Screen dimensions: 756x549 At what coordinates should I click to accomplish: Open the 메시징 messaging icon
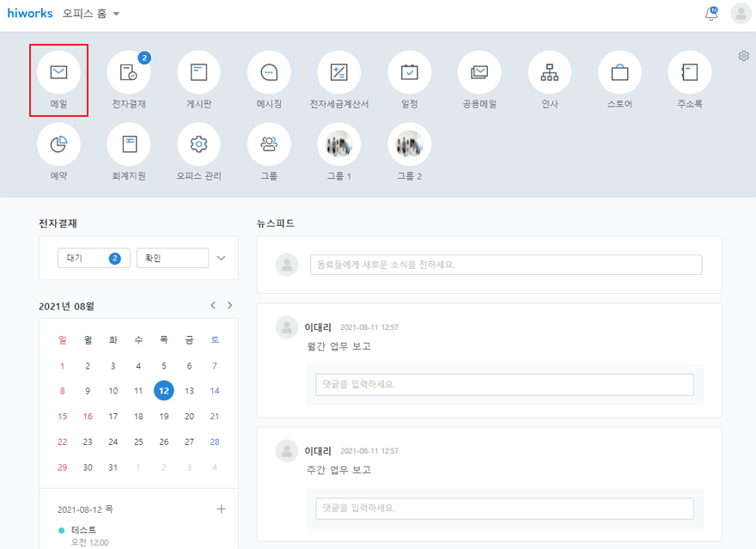269,72
